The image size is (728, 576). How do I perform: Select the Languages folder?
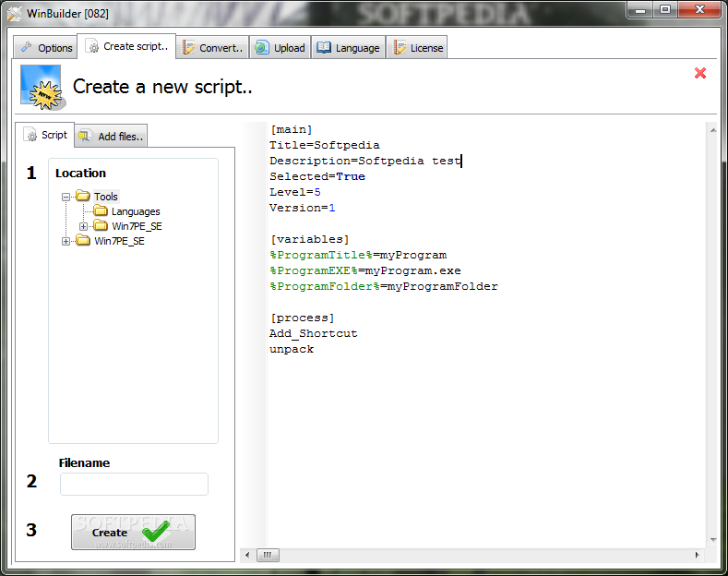136,211
